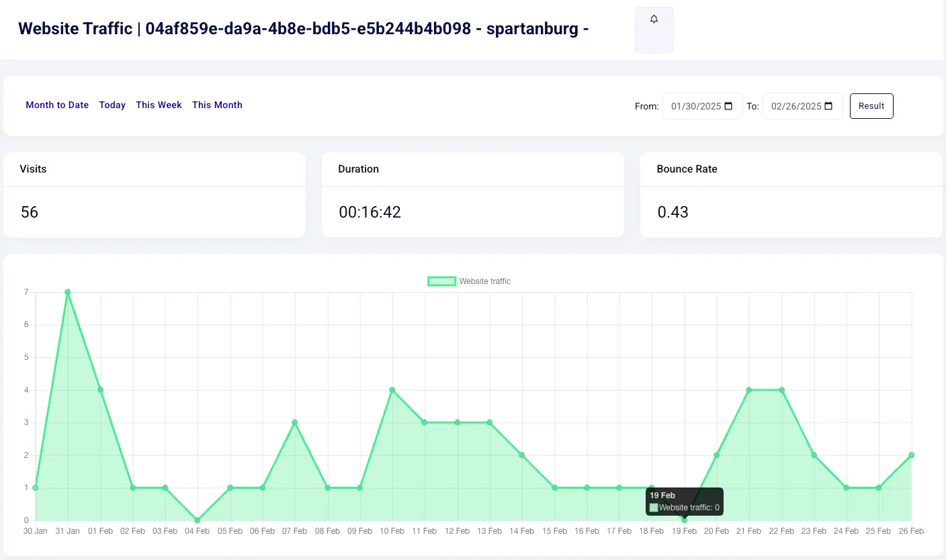Click the 26 Feb last data point
Image resolution: width=948 pixels, height=560 pixels.
[x=911, y=455]
